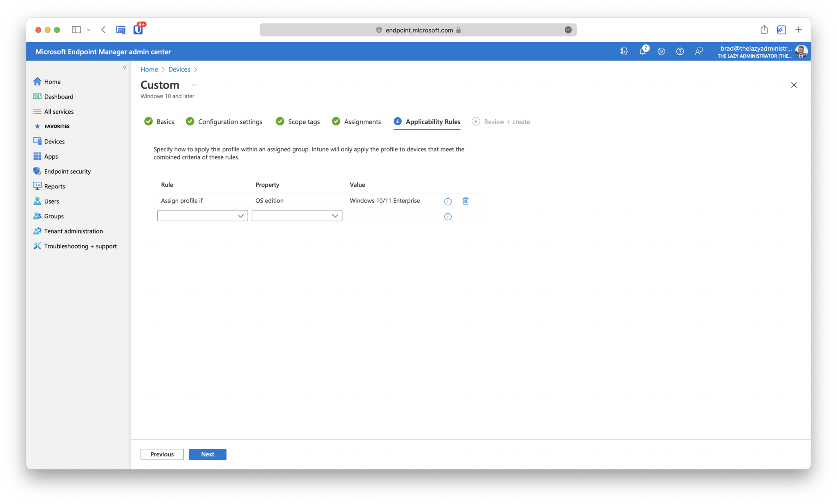Open the Rule dropdown
Image resolution: width=837 pixels, height=504 pixels.
[x=202, y=215]
